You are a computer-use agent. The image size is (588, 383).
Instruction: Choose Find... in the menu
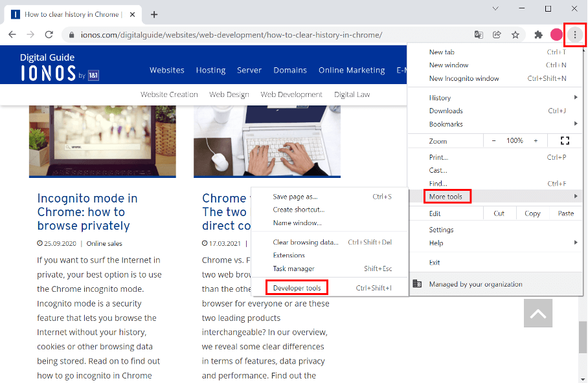(495, 184)
